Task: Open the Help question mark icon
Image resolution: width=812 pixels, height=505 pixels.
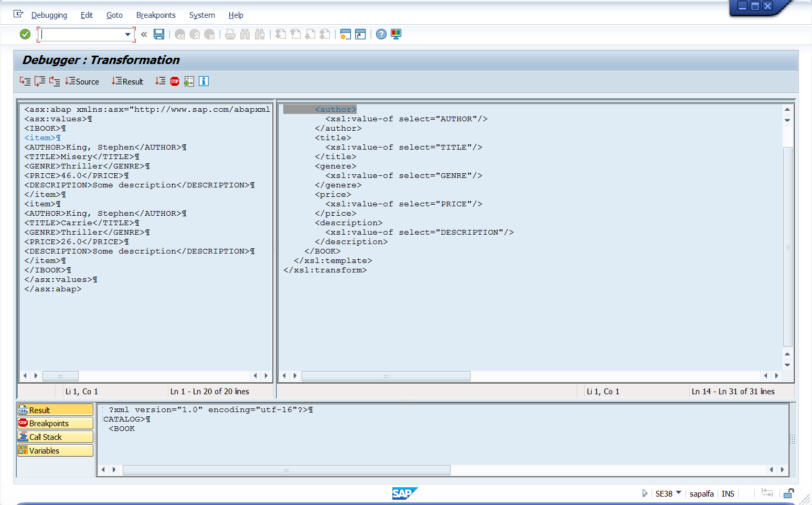Action: 381,34
